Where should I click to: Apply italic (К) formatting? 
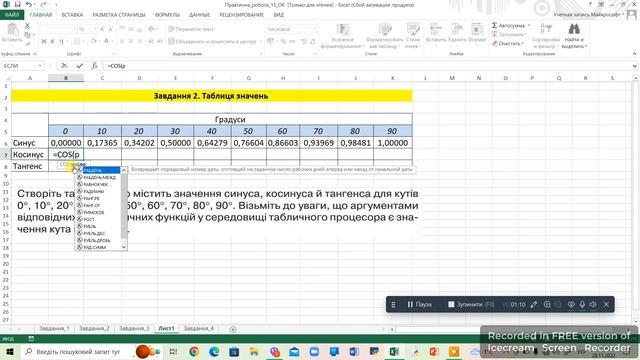point(53,41)
